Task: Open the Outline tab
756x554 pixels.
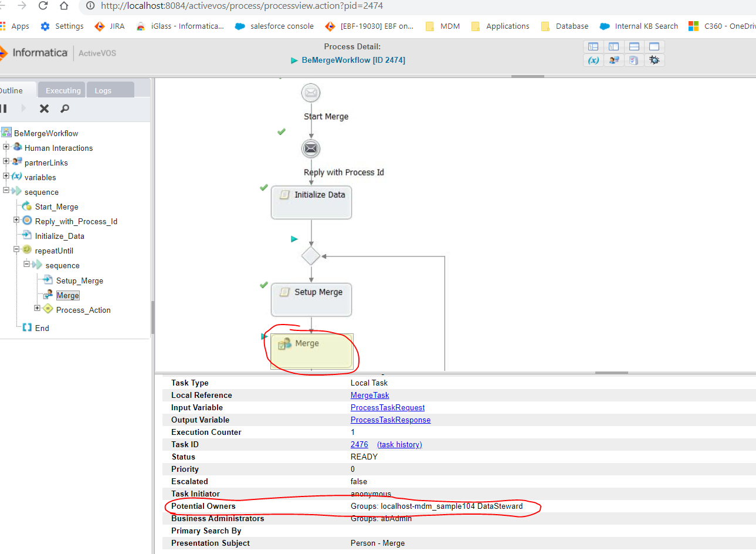Action: (16, 90)
